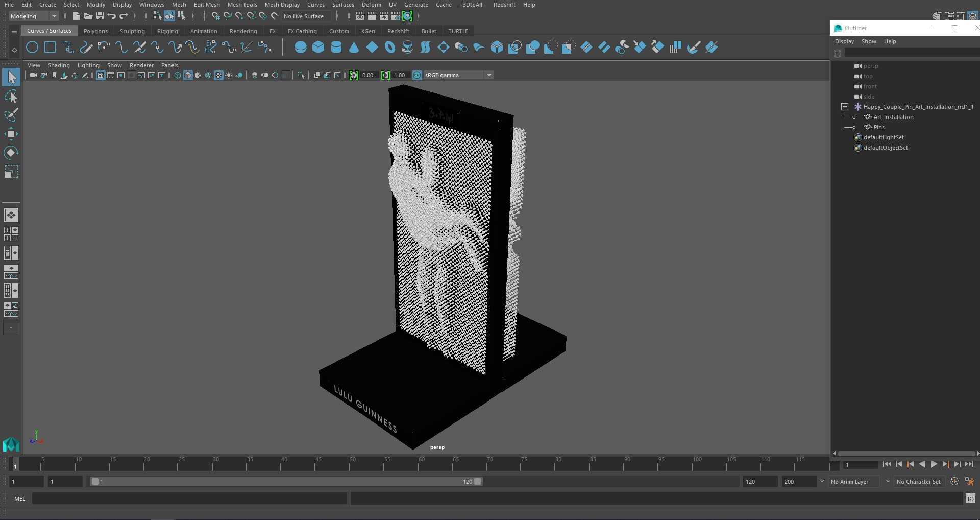Viewport: 980px width, 520px height.
Task: Create a NURBS circle from shelf
Action: click(x=32, y=48)
